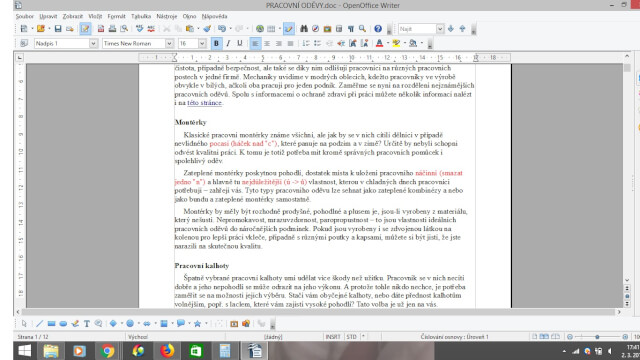
Task: Expand the Times New Roman font dropdown
Action: [169, 43]
